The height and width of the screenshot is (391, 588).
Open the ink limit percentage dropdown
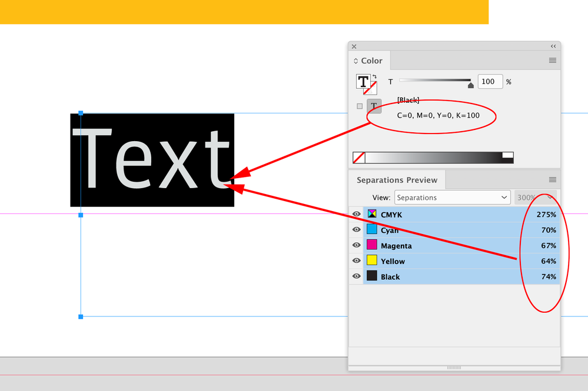coord(534,196)
